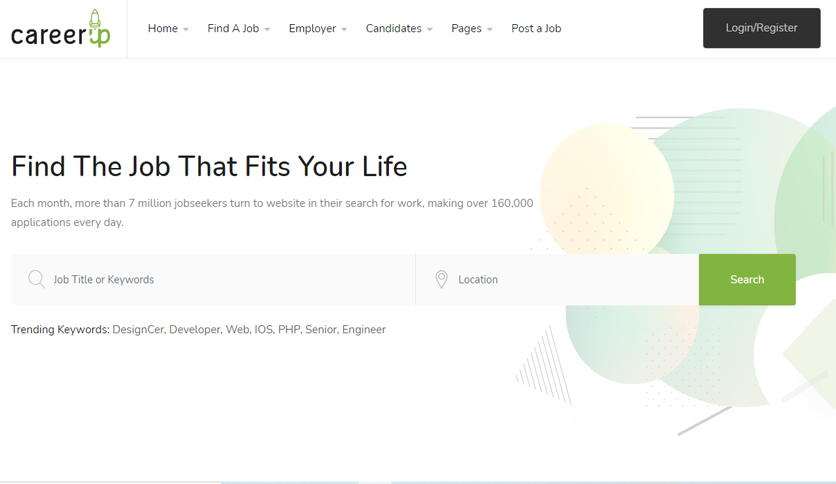Focus the Job Title or Keywords field
Image resolution: width=836 pixels, height=484 pixels.
(x=213, y=279)
